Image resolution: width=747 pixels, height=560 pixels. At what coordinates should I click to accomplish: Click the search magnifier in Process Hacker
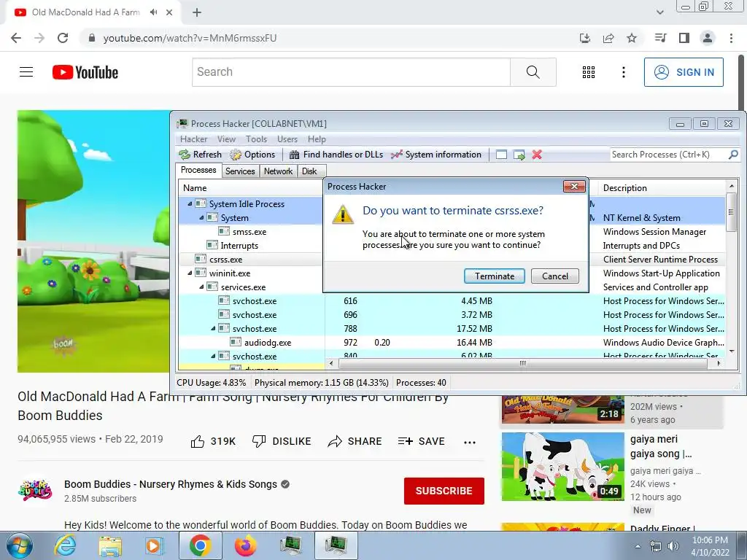coord(733,155)
